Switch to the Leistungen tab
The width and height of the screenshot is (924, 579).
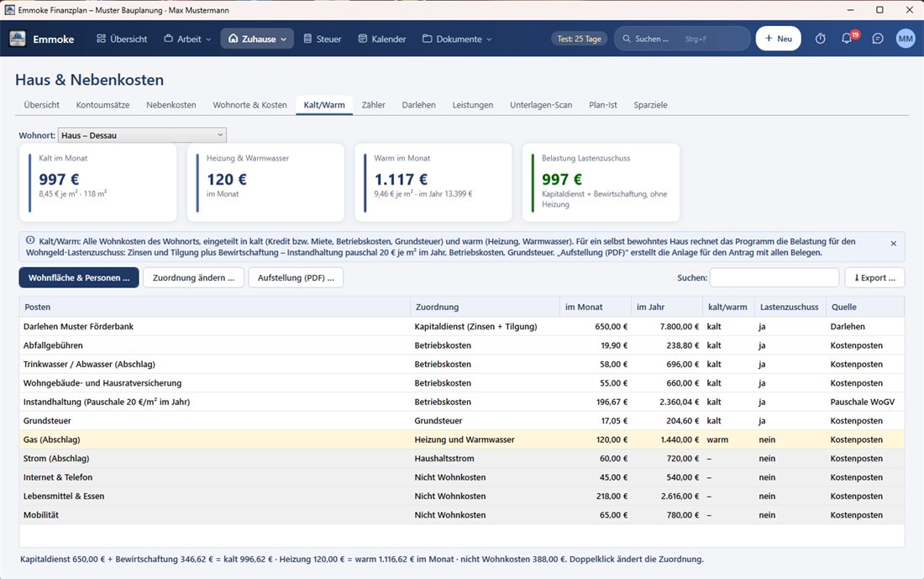pyautogui.click(x=473, y=105)
